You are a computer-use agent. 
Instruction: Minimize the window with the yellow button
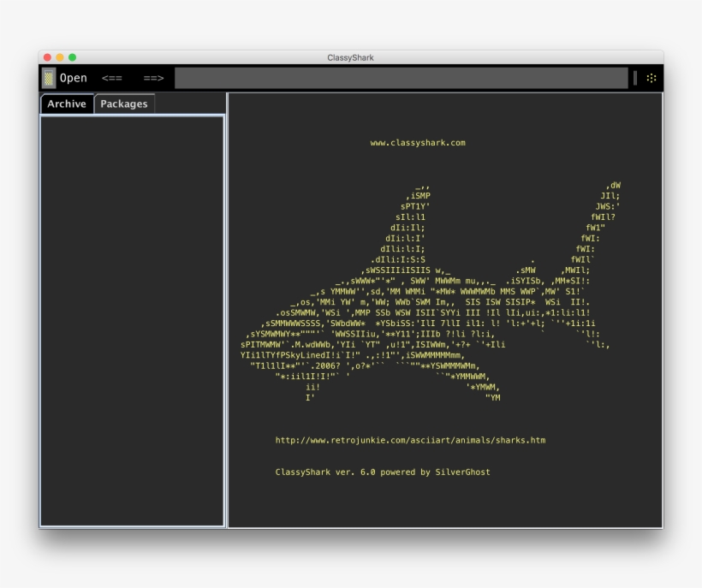pos(60,57)
